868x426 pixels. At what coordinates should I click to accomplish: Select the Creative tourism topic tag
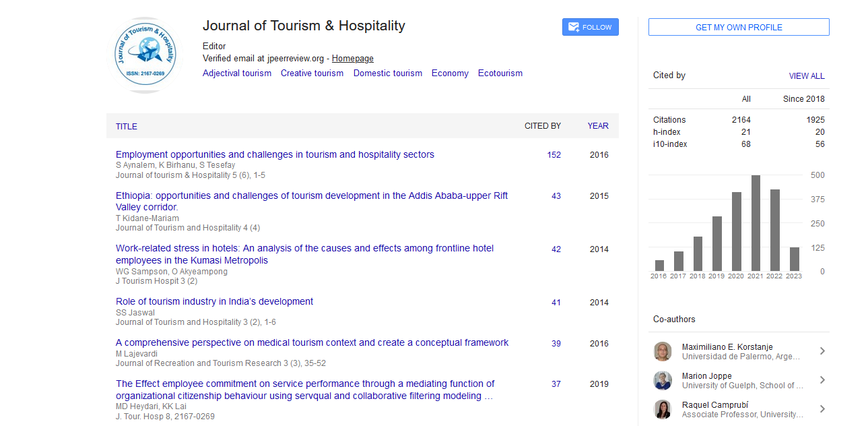click(x=312, y=73)
